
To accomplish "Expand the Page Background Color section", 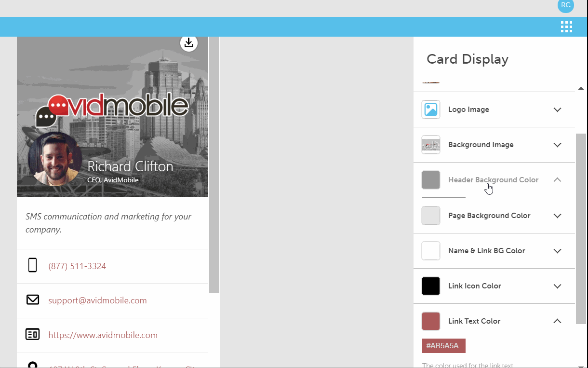I will tap(557, 216).
